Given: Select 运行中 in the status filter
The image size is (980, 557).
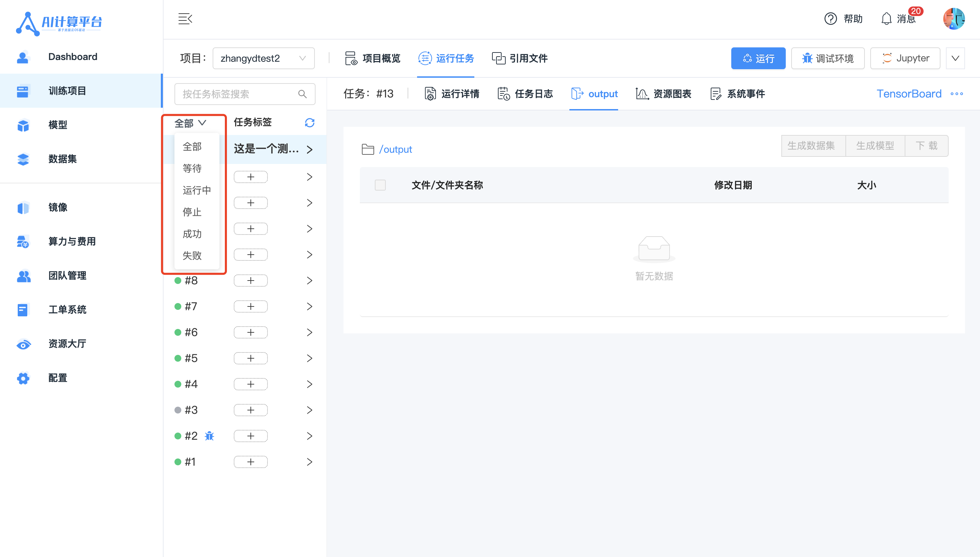Looking at the screenshot, I should click(x=197, y=190).
